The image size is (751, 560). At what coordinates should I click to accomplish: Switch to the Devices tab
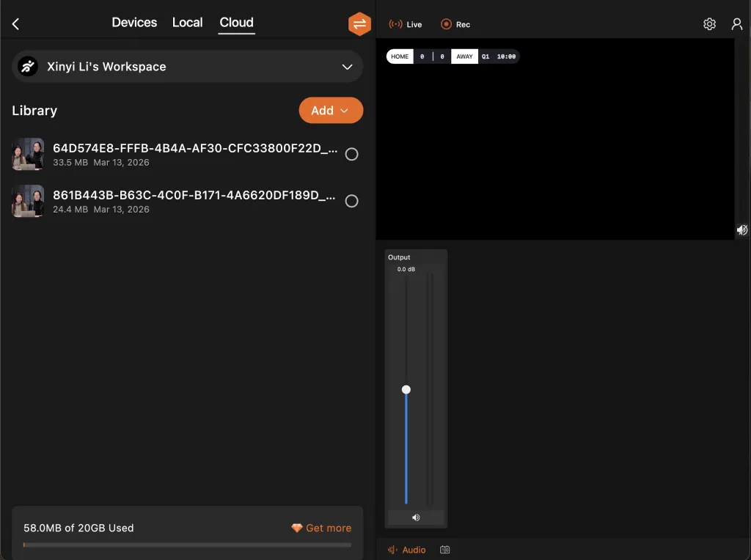tap(134, 23)
